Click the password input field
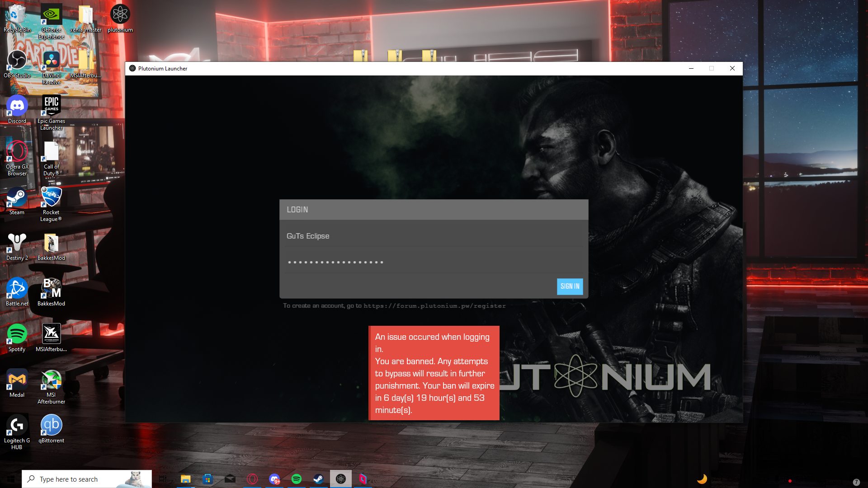This screenshot has width=868, height=488. [x=434, y=262]
